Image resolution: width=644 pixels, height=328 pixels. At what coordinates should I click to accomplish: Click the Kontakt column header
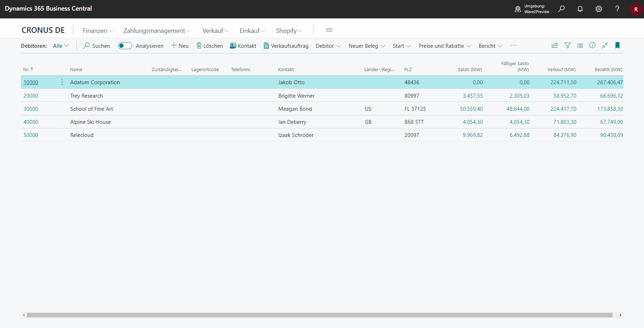[x=286, y=69]
